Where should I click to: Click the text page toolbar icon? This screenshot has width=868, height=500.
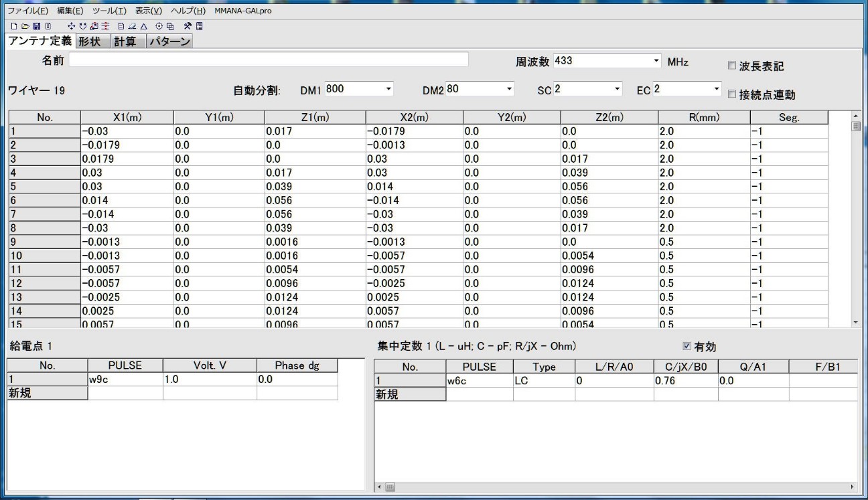(x=121, y=26)
